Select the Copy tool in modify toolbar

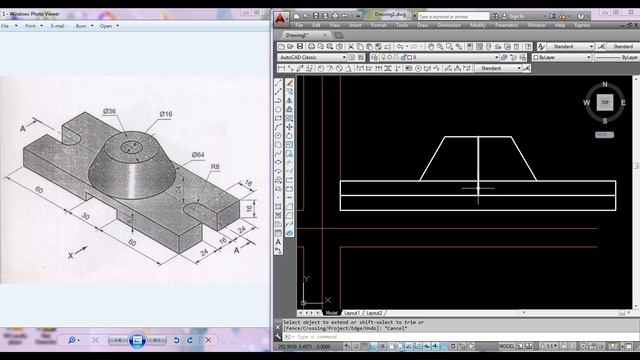click(x=289, y=91)
